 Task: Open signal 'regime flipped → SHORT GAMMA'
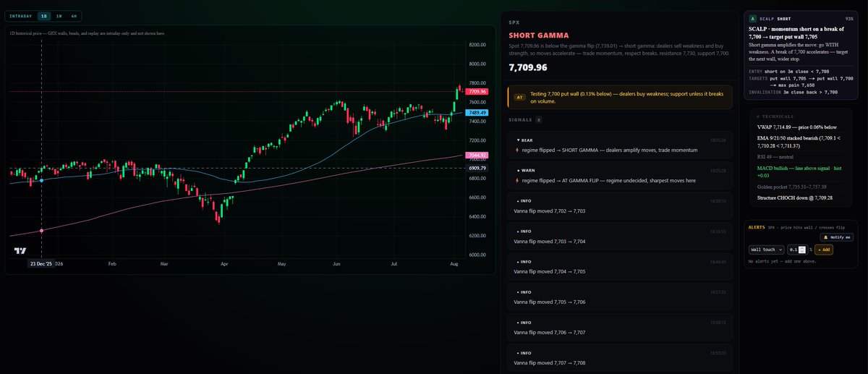pos(619,145)
